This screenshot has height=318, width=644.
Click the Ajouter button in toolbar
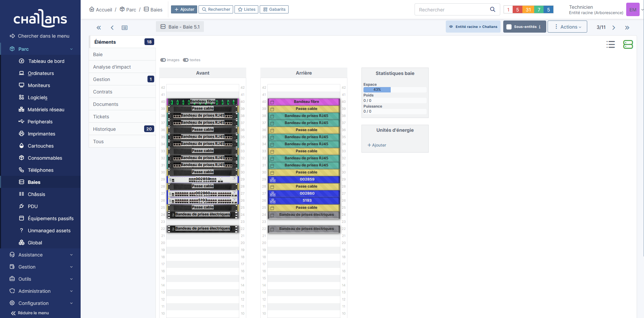184,9
